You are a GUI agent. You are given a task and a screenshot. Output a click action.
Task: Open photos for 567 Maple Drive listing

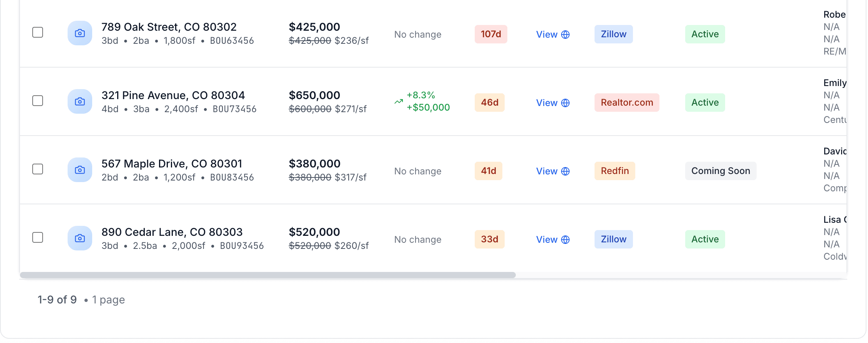click(80, 170)
